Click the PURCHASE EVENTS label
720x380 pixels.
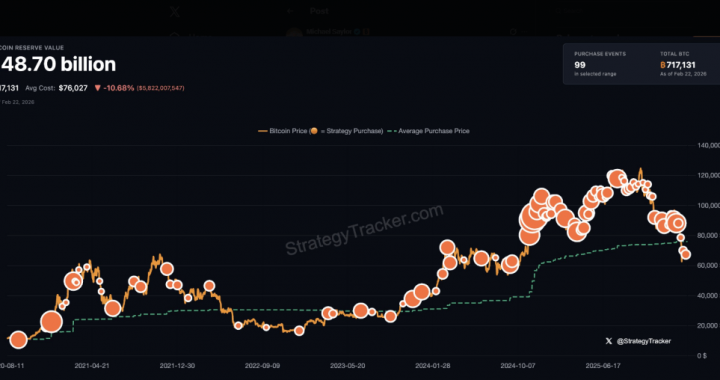click(600, 54)
